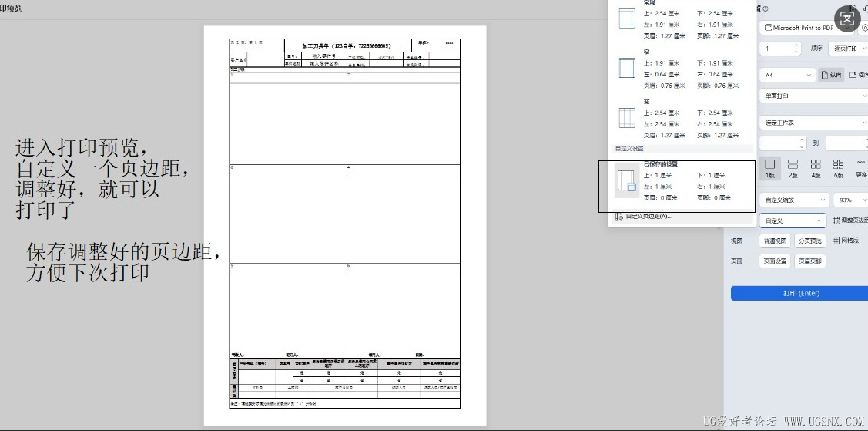Open the 选定工作表 print range dropdown

[813, 123]
